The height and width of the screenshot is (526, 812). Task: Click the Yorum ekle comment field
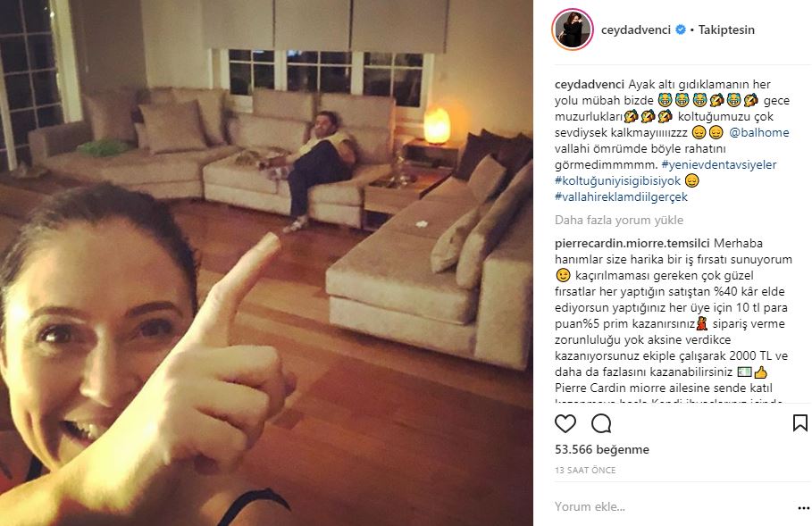coord(674,507)
